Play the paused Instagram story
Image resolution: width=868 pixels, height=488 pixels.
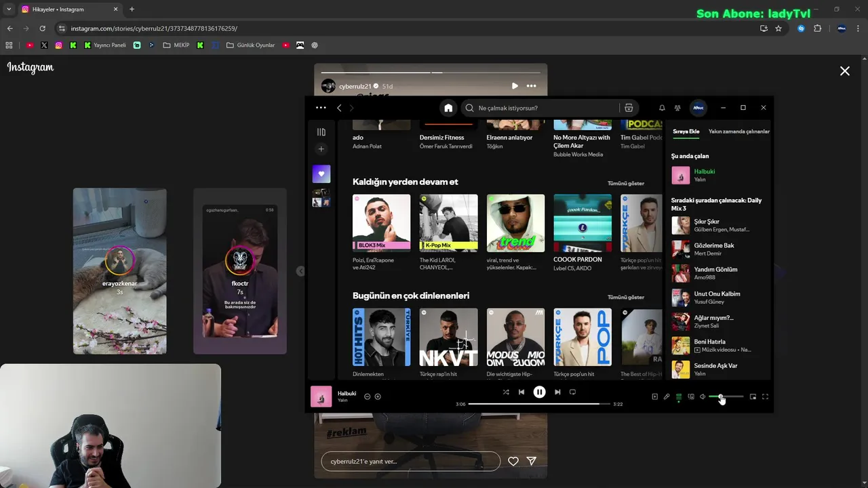515,86
